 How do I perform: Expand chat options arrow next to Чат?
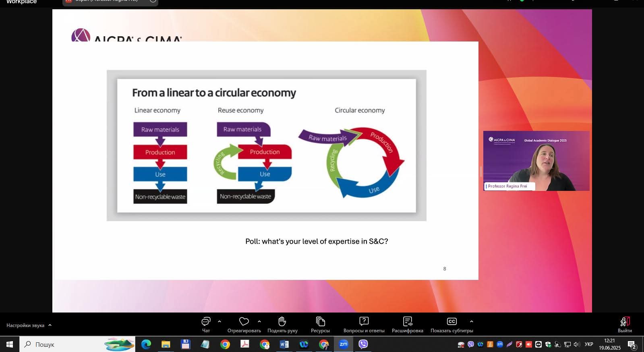click(x=219, y=321)
